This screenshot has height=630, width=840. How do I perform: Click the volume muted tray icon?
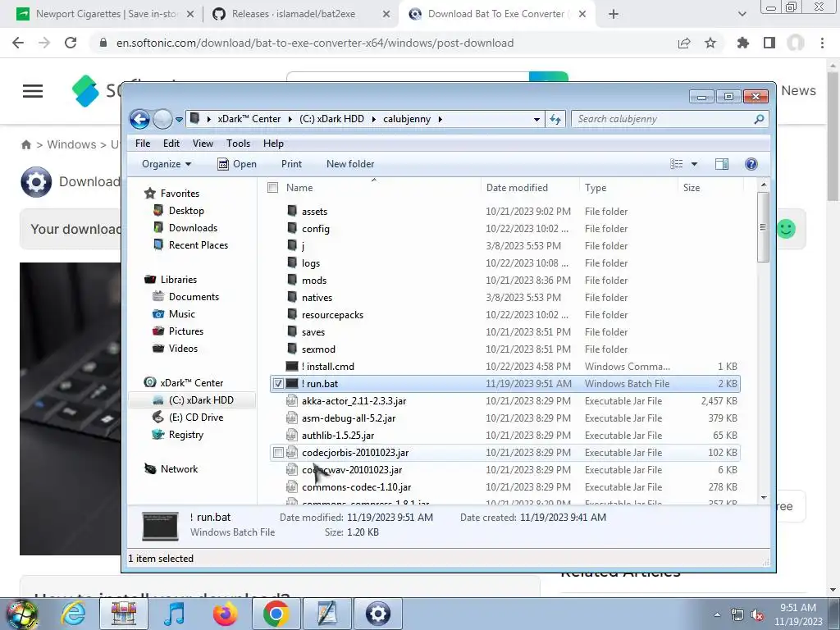click(757, 615)
